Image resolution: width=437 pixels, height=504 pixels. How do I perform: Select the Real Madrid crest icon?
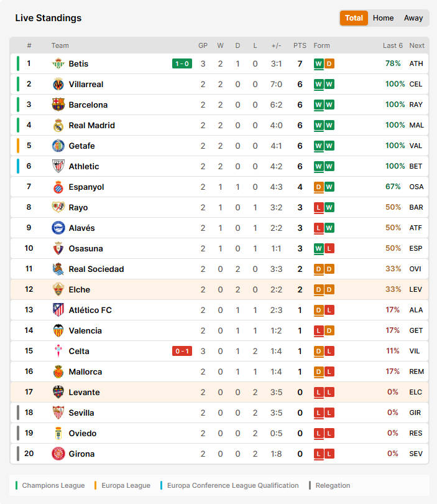pyautogui.click(x=58, y=125)
